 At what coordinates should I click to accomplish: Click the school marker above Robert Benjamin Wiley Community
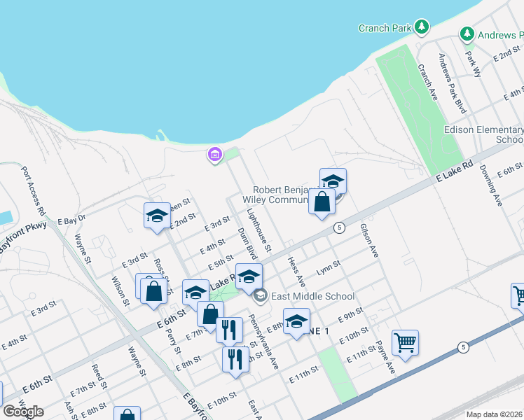[333, 181]
